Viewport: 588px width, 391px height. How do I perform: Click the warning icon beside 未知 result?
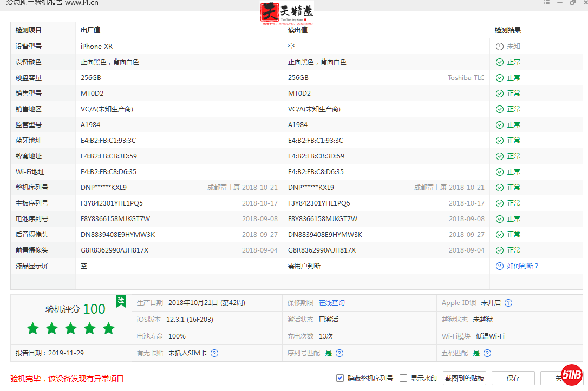[x=498, y=46]
